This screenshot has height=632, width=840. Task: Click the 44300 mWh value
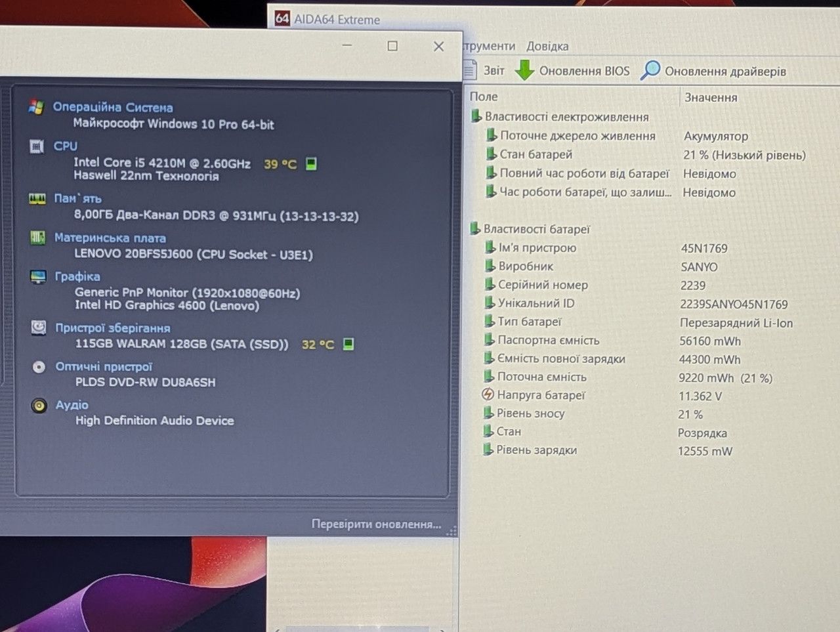(709, 360)
